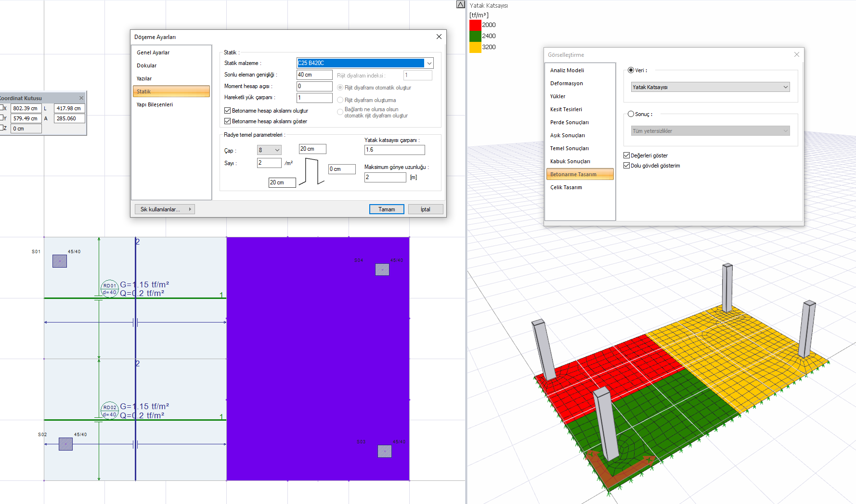Open the Çap diameter dropdown
Viewport: 856px width, 504px height.
click(269, 150)
